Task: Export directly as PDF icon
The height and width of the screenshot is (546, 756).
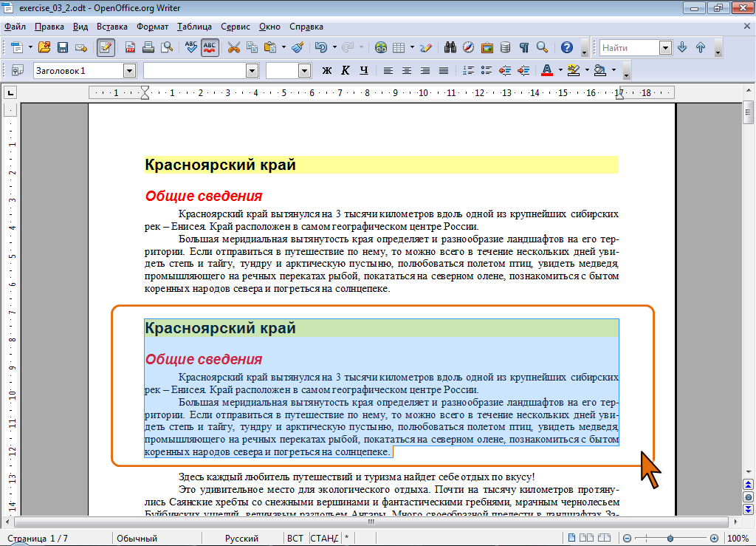Action: [x=130, y=47]
